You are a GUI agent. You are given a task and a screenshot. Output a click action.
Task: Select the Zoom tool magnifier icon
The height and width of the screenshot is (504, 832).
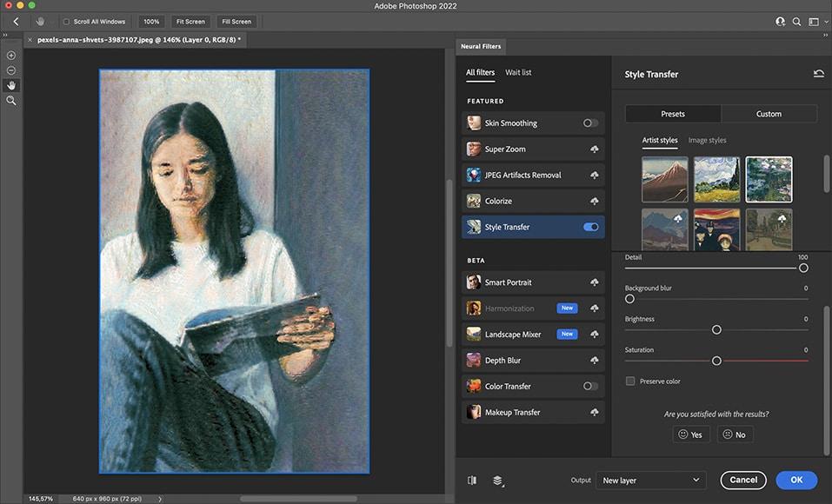click(x=11, y=101)
